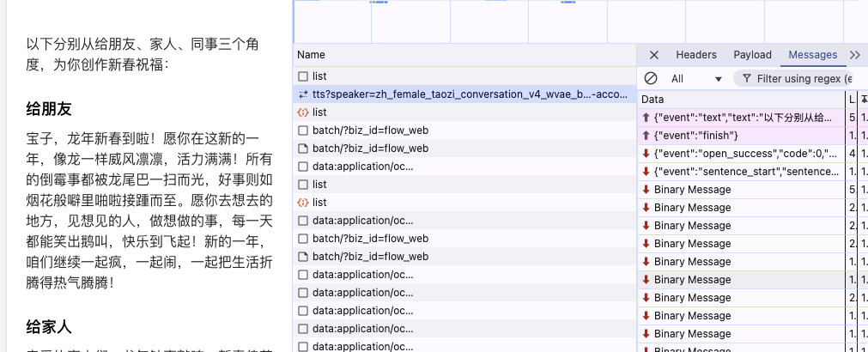Close the request details pane

[x=653, y=55]
